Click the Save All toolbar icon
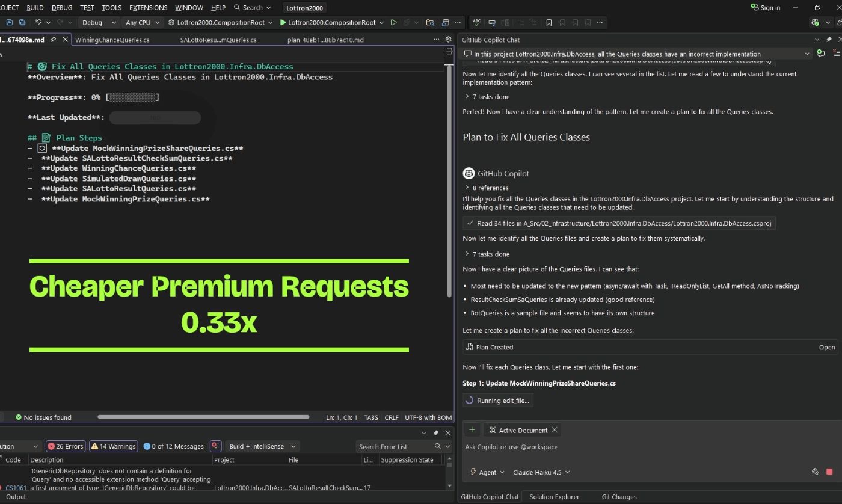The width and height of the screenshot is (842, 504). pyautogui.click(x=22, y=22)
